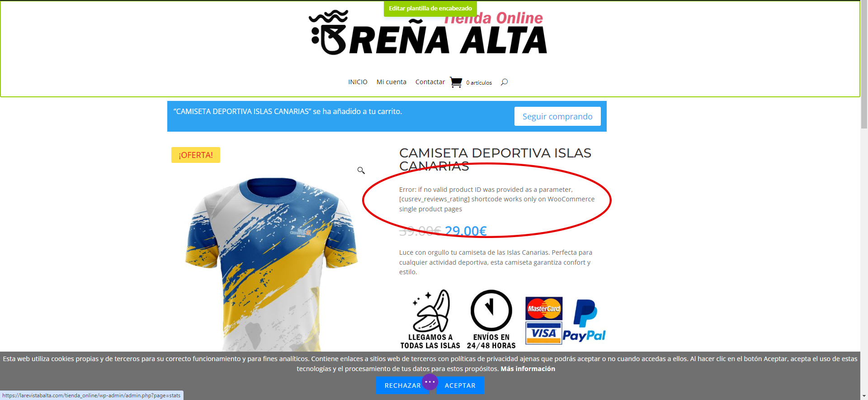
Task: Open the header search magnifier icon
Action: [x=504, y=82]
